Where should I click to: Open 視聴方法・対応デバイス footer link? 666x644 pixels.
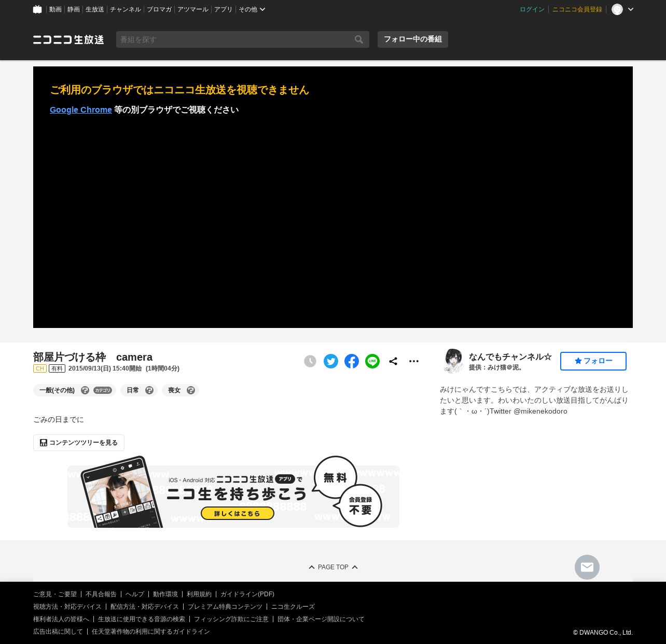click(67, 607)
